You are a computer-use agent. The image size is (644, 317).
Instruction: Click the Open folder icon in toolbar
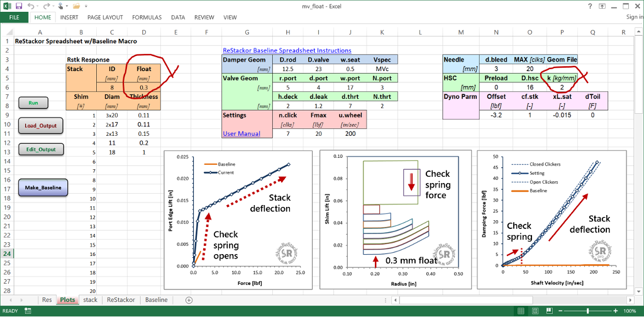[76, 6]
